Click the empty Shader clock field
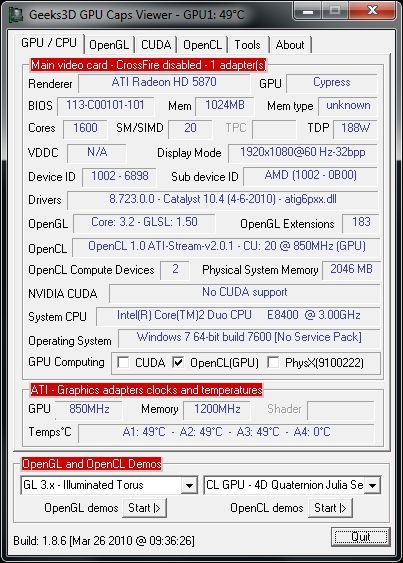This screenshot has height=563, width=403. (341, 410)
